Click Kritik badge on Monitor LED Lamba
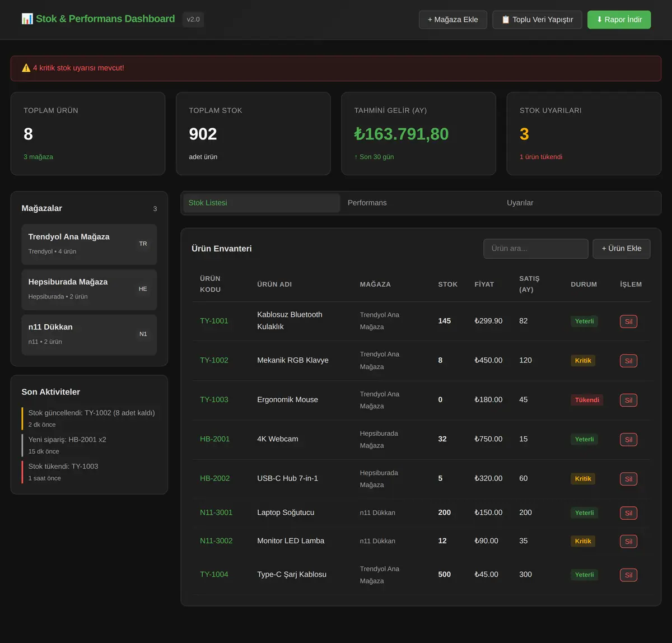The image size is (672, 643). [583, 541]
